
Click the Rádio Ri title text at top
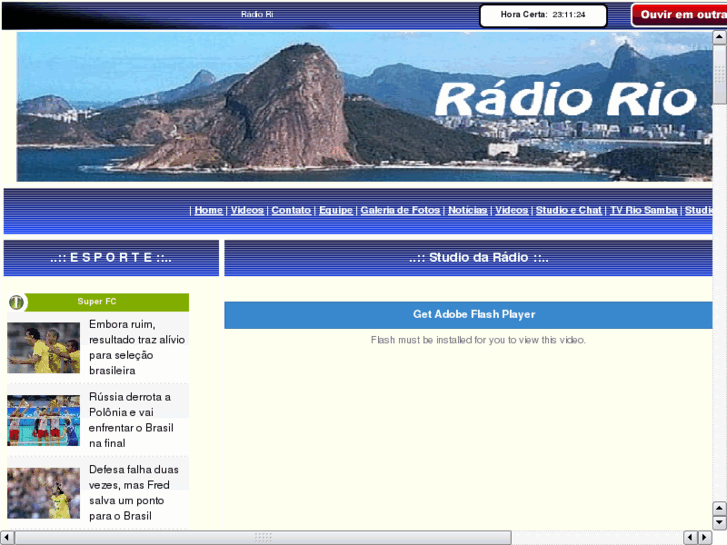tap(257, 14)
